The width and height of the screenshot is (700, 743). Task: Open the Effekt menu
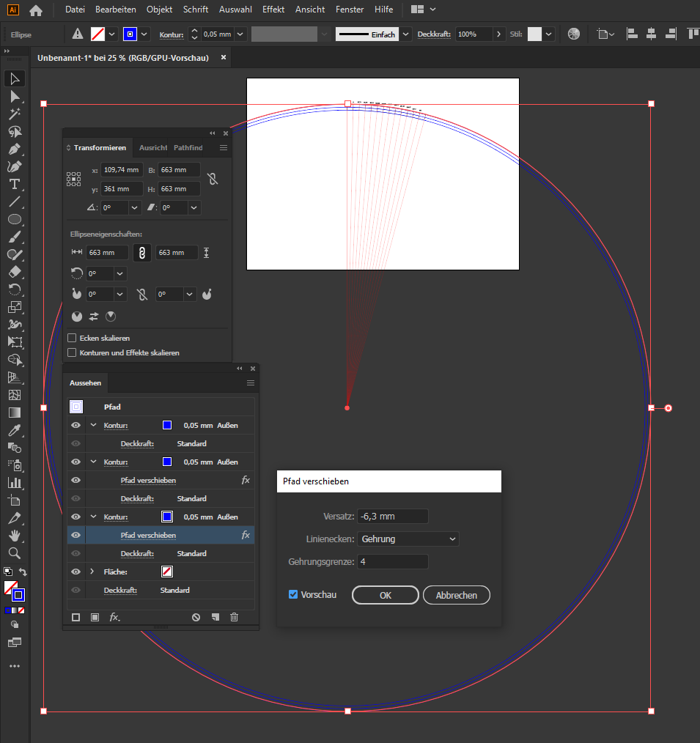pos(273,10)
